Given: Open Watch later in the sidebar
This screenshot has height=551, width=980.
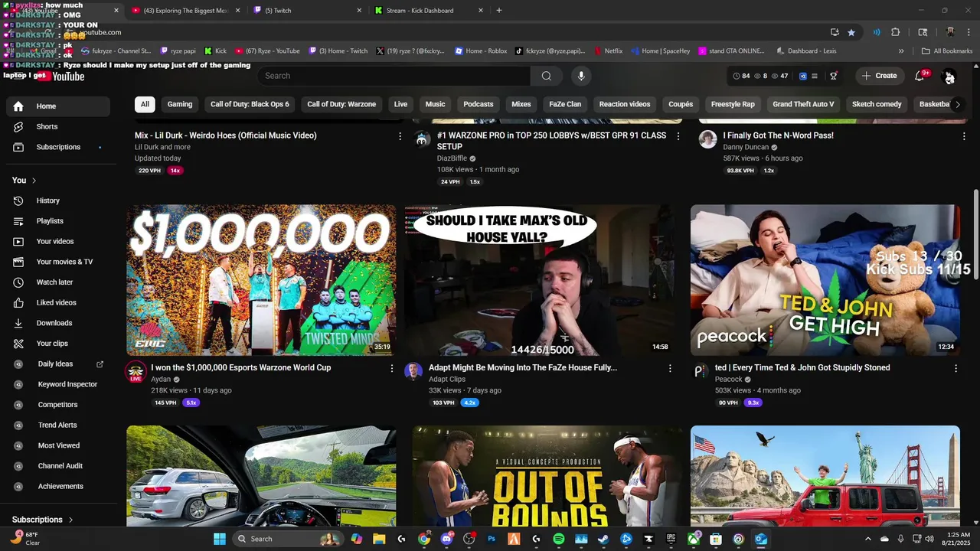Looking at the screenshot, I should [58, 282].
